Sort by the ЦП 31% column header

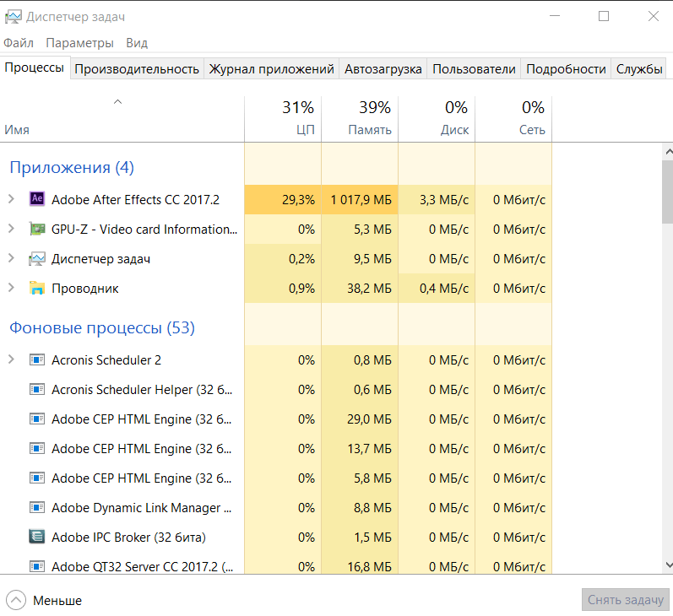[x=283, y=119]
